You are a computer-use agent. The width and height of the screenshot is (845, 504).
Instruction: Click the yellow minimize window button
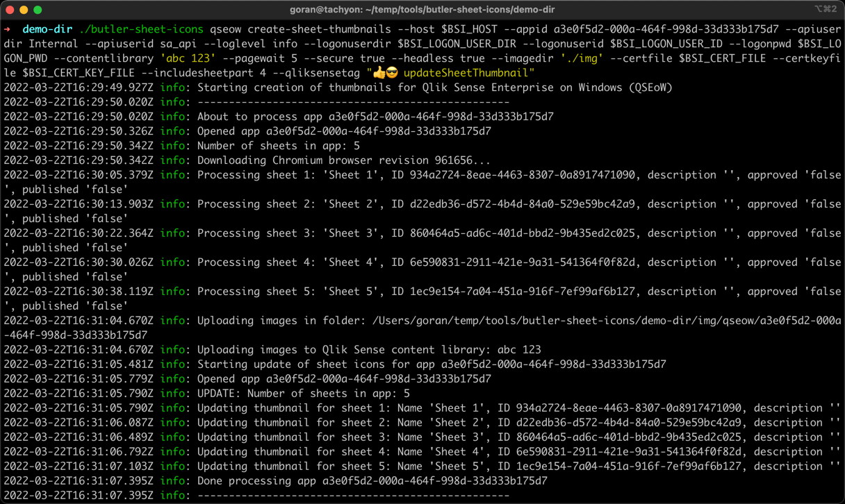pyautogui.click(x=24, y=10)
